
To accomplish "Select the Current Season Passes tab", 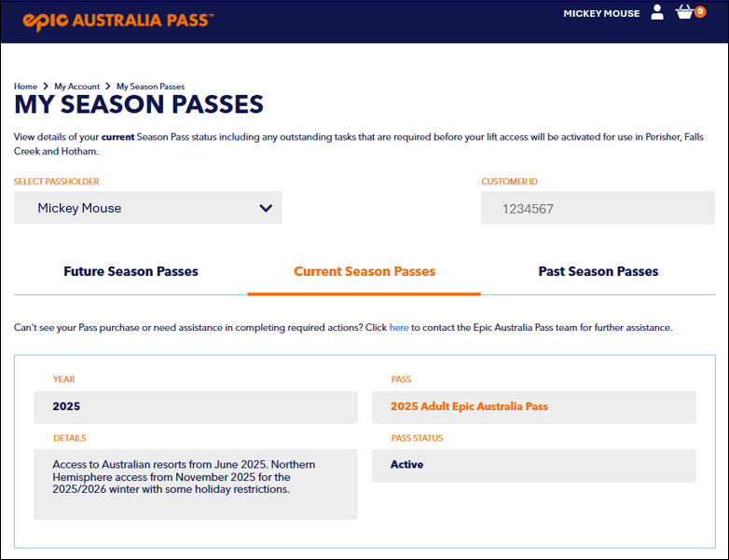I will point(364,272).
